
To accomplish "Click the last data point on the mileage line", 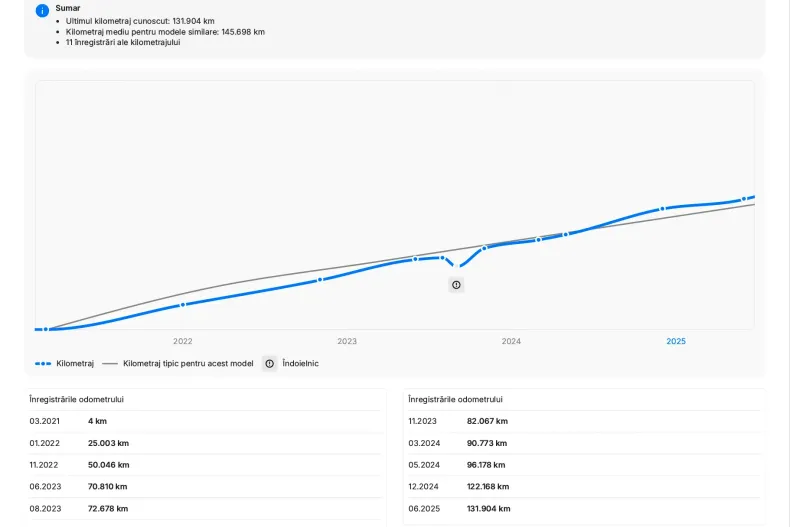I will point(744,199).
